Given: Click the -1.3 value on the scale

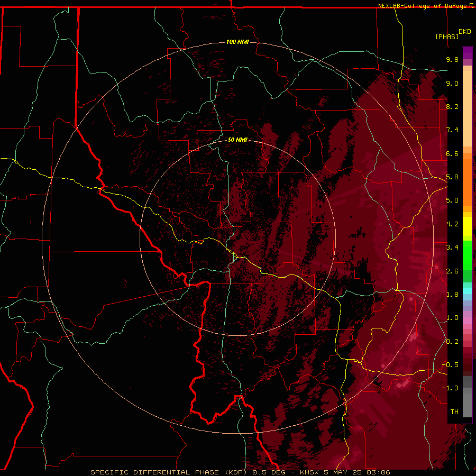Looking at the screenshot, I should (450, 388).
